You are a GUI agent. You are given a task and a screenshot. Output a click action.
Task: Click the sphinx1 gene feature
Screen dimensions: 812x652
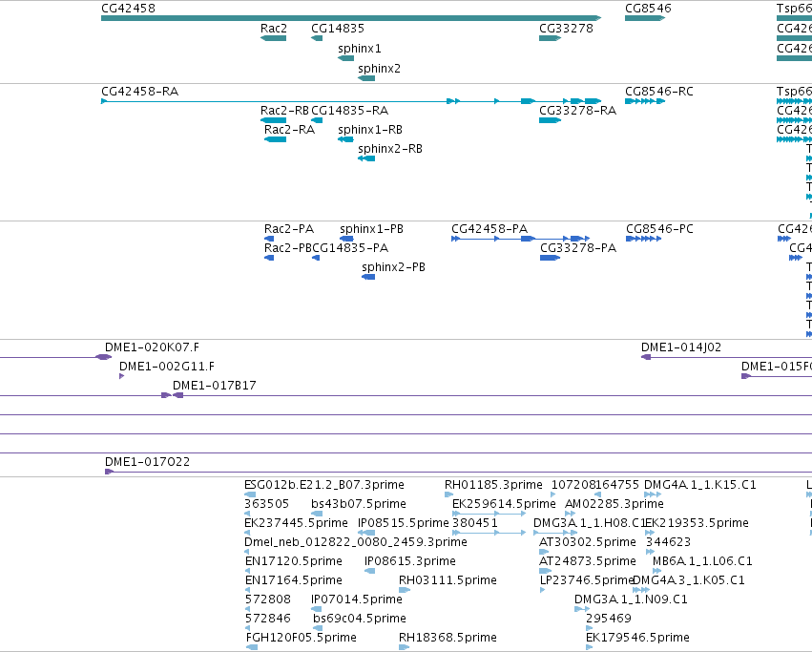click(346, 58)
